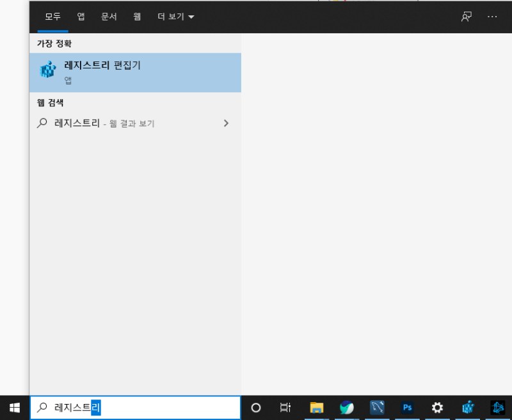The height and width of the screenshot is (420, 512).
Task: Switch to Registry Editor on the taskbar
Action: tap(468, 408)
